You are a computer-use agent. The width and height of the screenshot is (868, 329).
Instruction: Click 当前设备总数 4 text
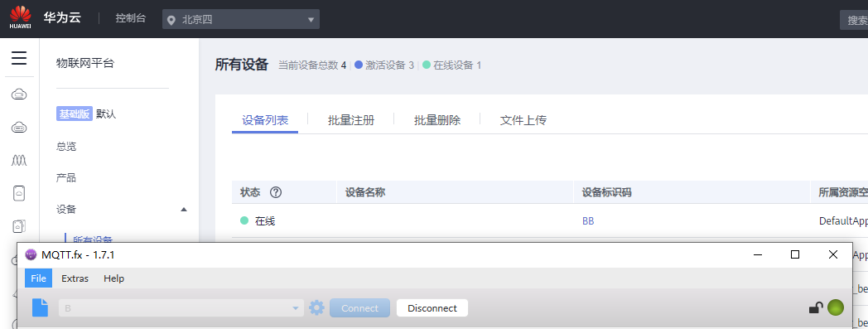311,65
